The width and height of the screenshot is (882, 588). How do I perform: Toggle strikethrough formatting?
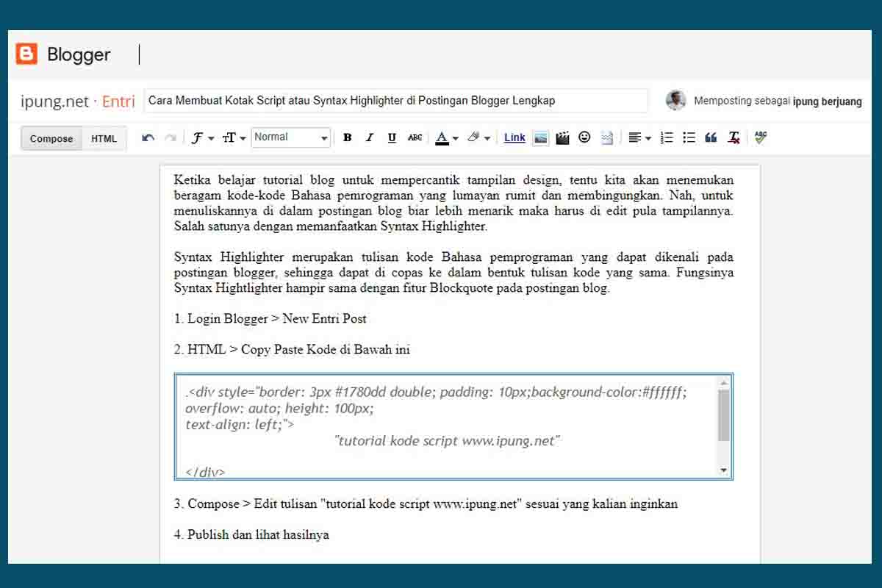tap(415, 137)
